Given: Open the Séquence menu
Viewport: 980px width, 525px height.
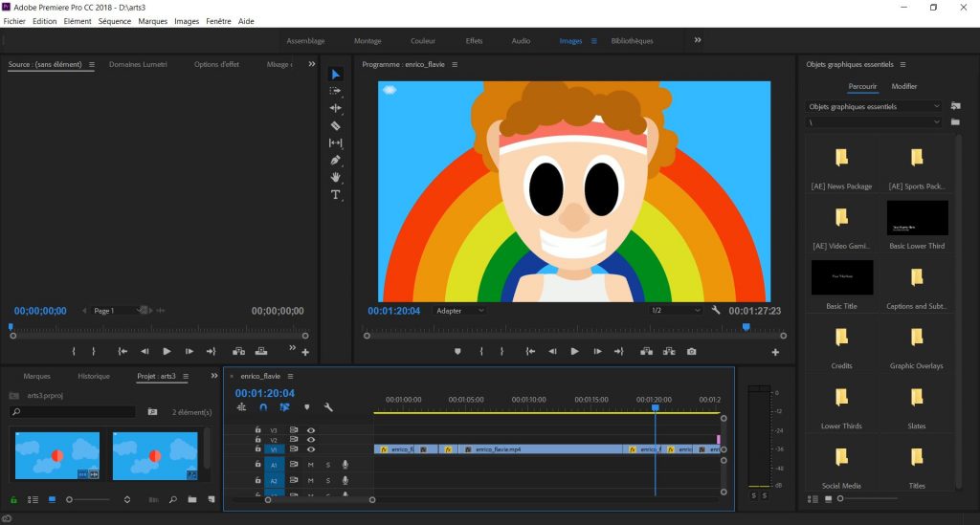Looking at the screenshot, I should (114, 21).
